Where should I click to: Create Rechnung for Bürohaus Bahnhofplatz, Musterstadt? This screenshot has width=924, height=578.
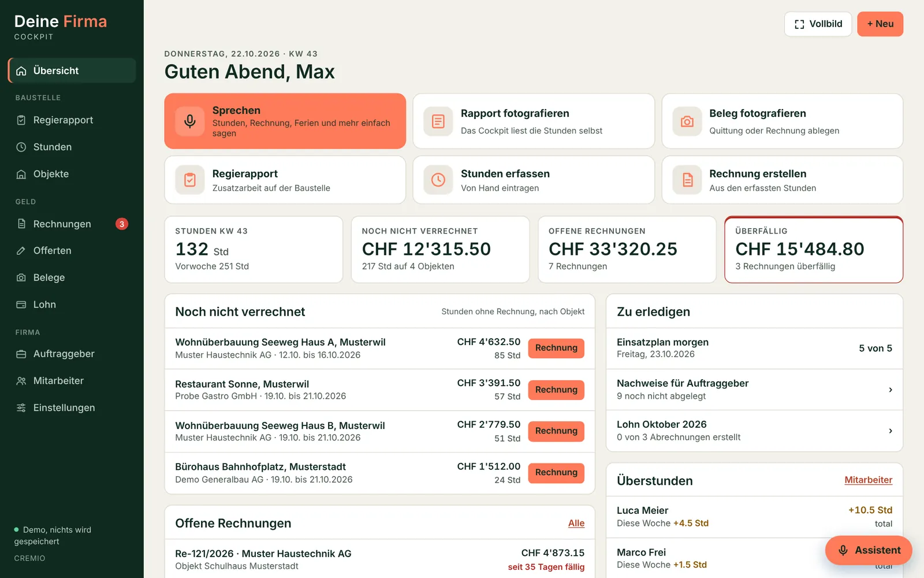click(556, 472)
